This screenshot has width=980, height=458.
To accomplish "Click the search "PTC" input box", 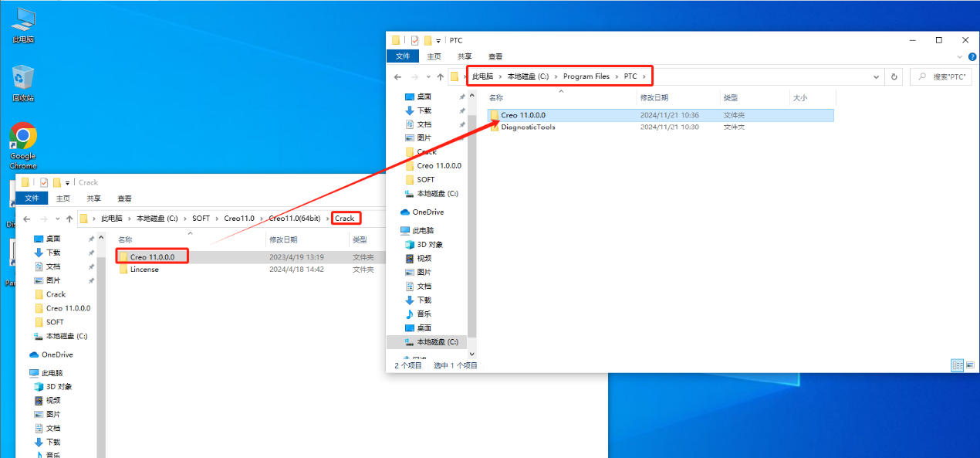I will click(x=940, y=76).
